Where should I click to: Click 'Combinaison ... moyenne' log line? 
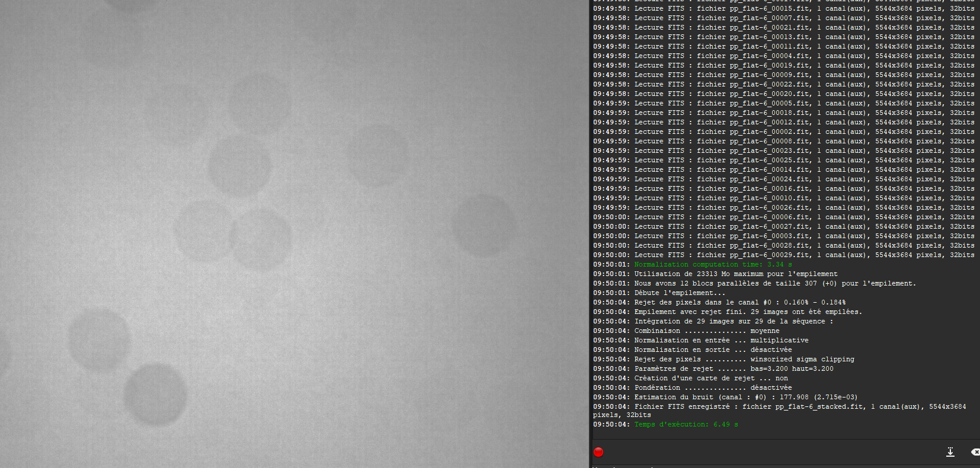click(x=686, y=331)
